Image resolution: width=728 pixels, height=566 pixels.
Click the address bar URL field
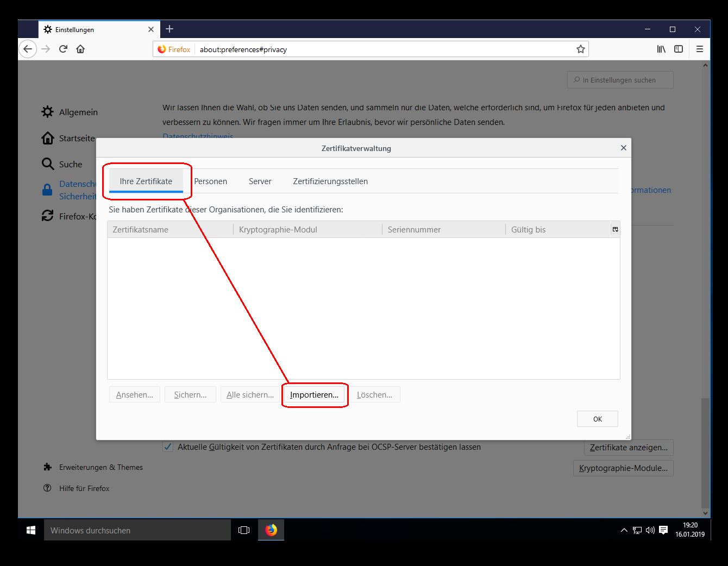(x=380, y=49)
